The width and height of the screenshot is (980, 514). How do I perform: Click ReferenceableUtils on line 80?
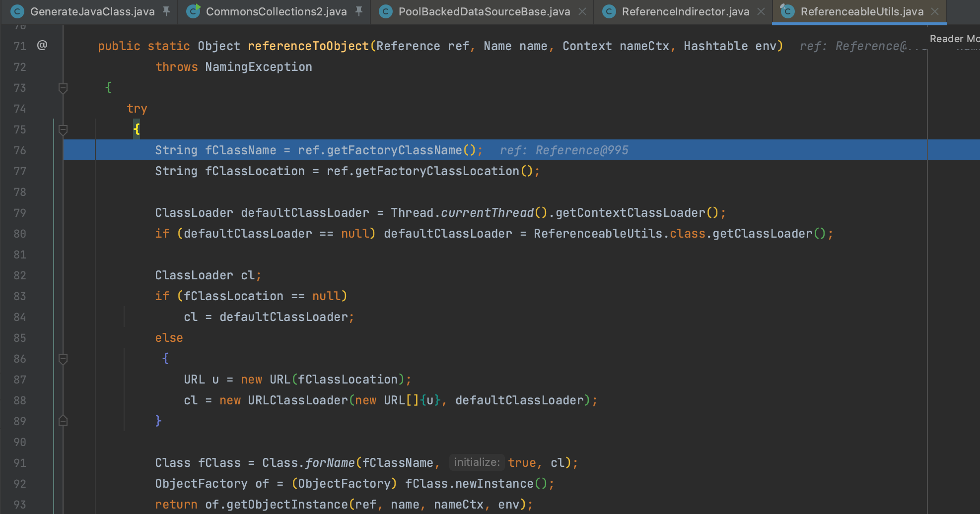(598, 234)
